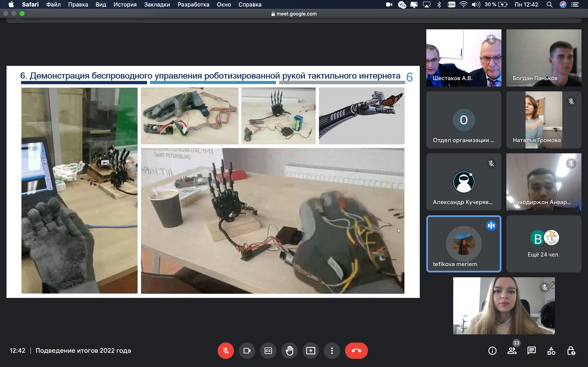Open the Wi-Fi status menu
The image size is (588, 367).
pos(463,5)
